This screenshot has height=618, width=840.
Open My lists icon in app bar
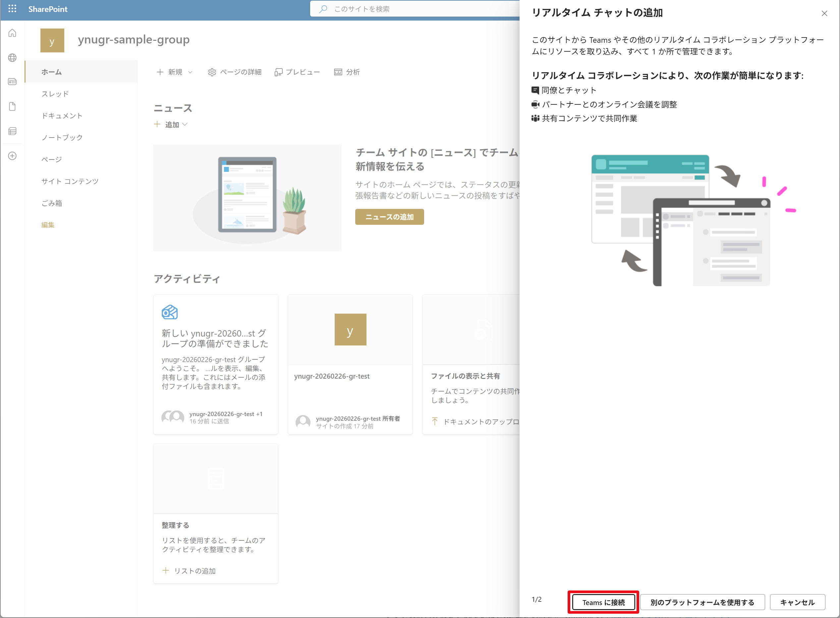[12, 131]
